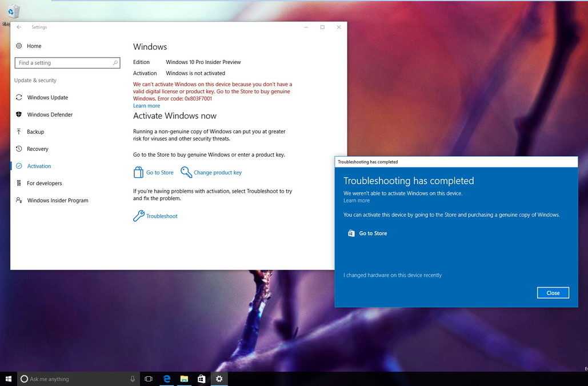The height and width of the screenshot is (386, 588).
Task: Close the troubleshooting dialog with Close button
Action: pyautogui.click(x=553, y=293)
